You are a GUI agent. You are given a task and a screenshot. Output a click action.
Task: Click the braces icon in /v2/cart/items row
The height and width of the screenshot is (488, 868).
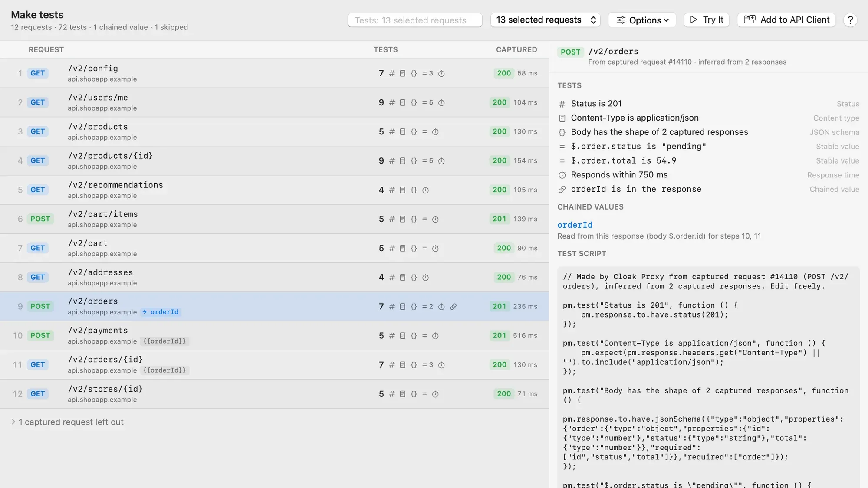414,219
